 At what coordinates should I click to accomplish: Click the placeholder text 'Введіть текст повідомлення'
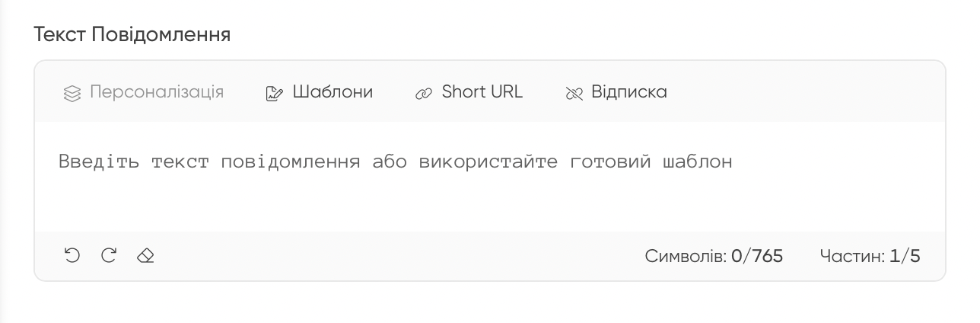tap(209, 161)
